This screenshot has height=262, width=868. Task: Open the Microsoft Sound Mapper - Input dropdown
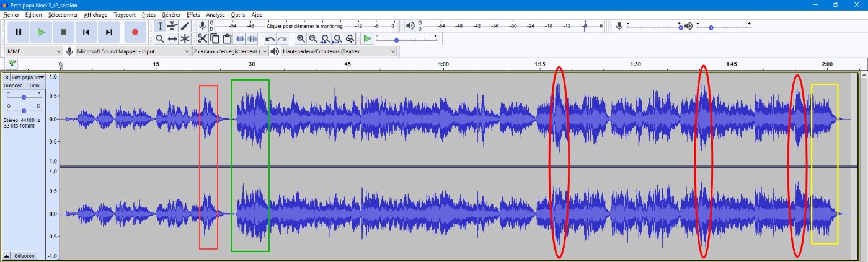tap(133, 51)
